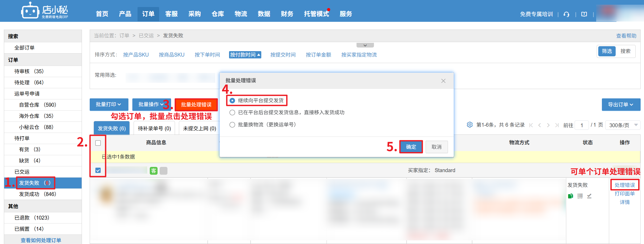Click the 处理错误 link for the order
This screenshot has width=644, height=244.
coord(625,185)
